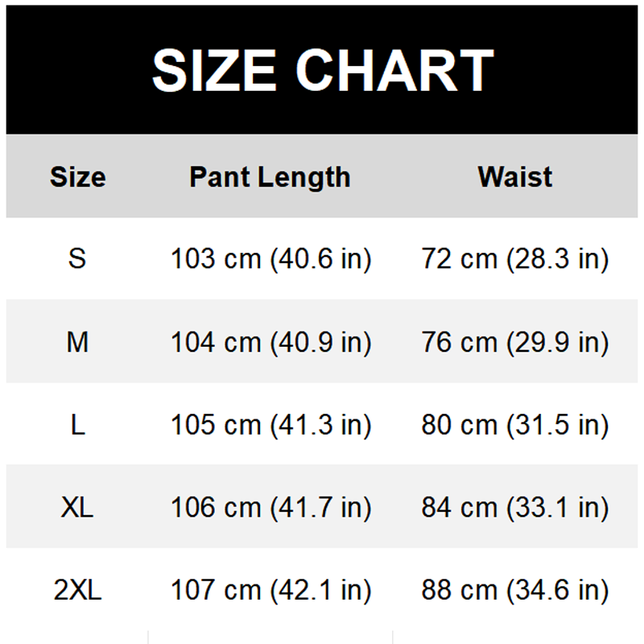This screenshot has height=644, width=644.
Task: Click the S size row label
Action: tap(77, 259)
